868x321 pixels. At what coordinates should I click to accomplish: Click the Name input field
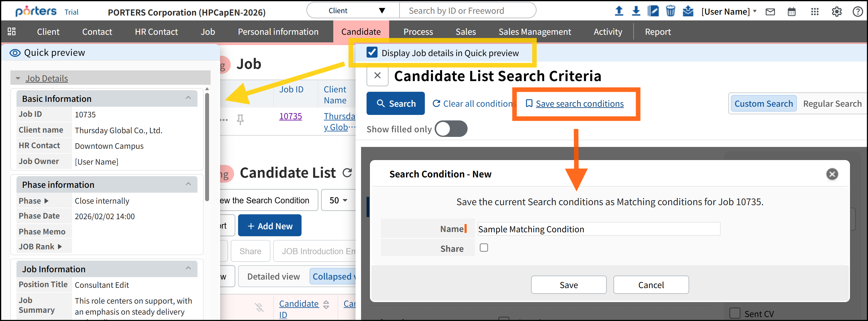pos(599,229)
